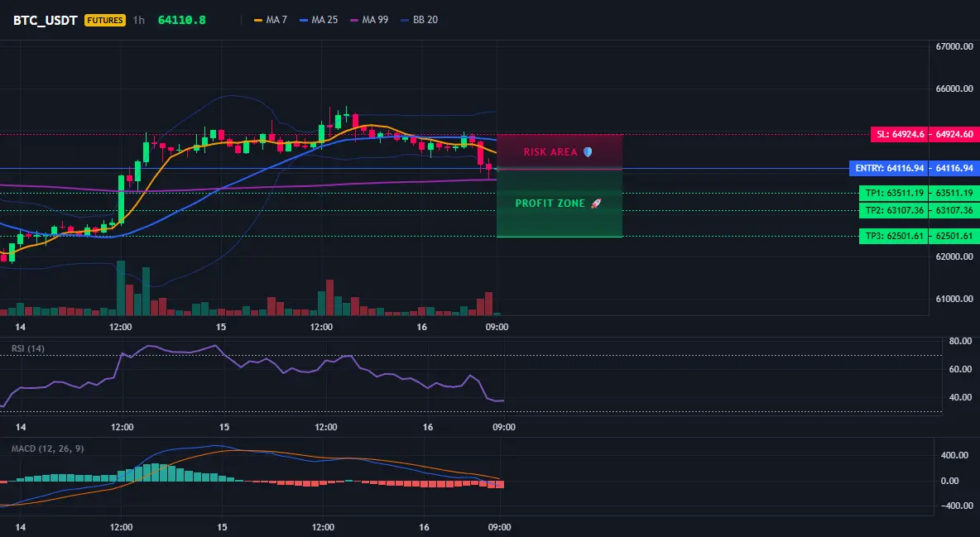Click the 64116.94 price axis tag
Viewport: 980px width, 537px height.
[x=954, y=168]
